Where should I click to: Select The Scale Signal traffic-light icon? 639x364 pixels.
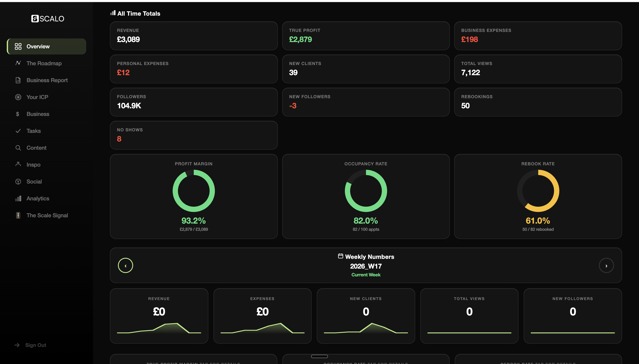[18, 215]
